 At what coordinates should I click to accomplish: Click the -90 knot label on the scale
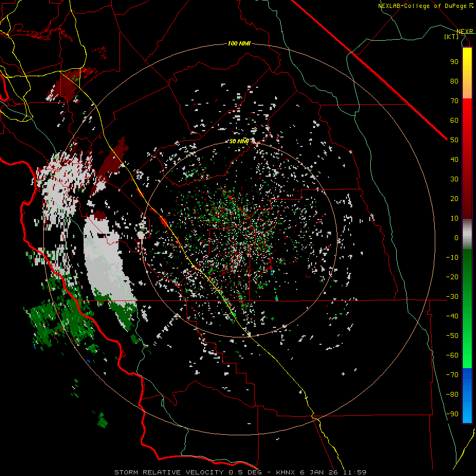(452, 414)
